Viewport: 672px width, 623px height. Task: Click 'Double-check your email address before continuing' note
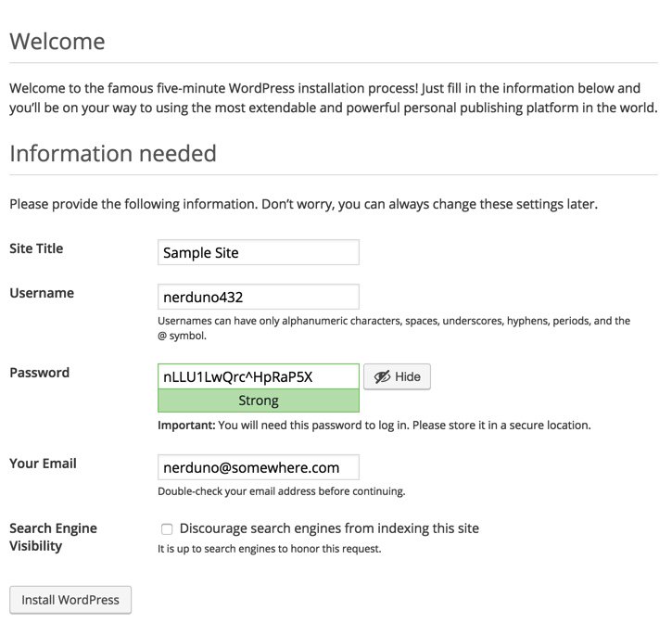281,491
